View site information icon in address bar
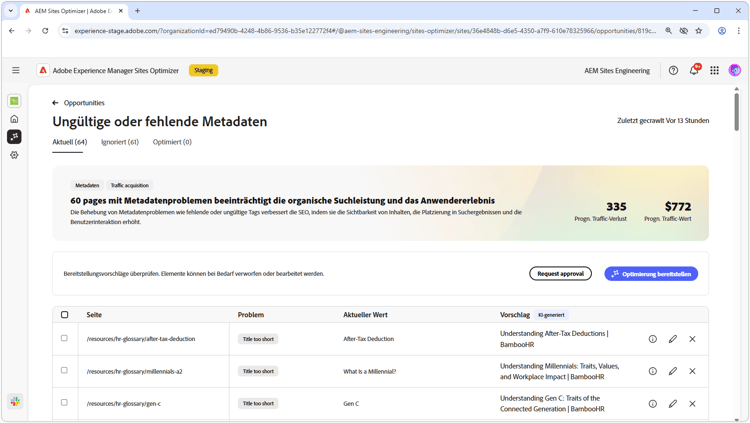 pyautogui.click(x=65, y=31)
